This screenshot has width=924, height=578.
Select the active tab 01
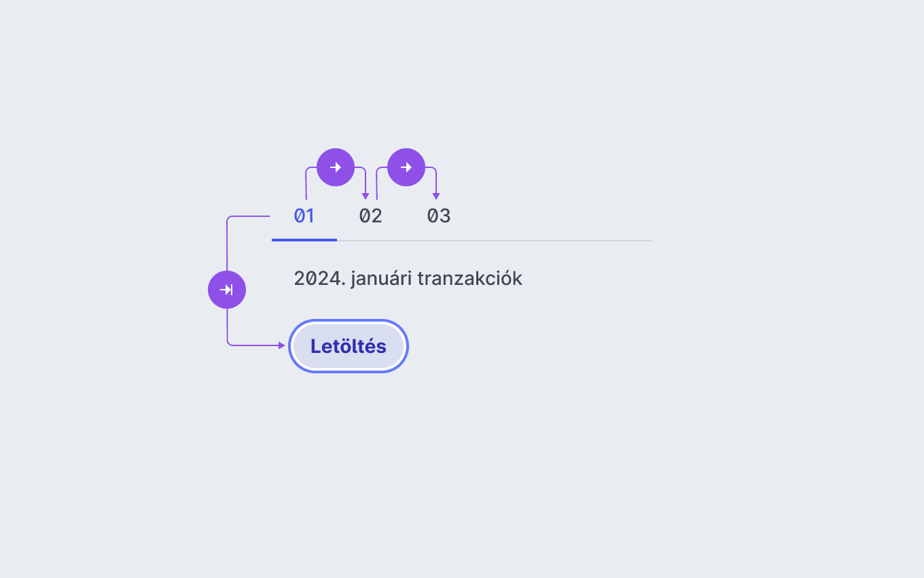304,216
